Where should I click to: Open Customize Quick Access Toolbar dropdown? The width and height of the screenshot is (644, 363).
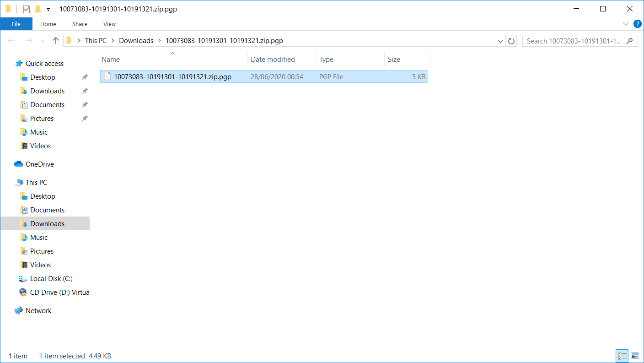pyautogui.click(x=48, y=9)
